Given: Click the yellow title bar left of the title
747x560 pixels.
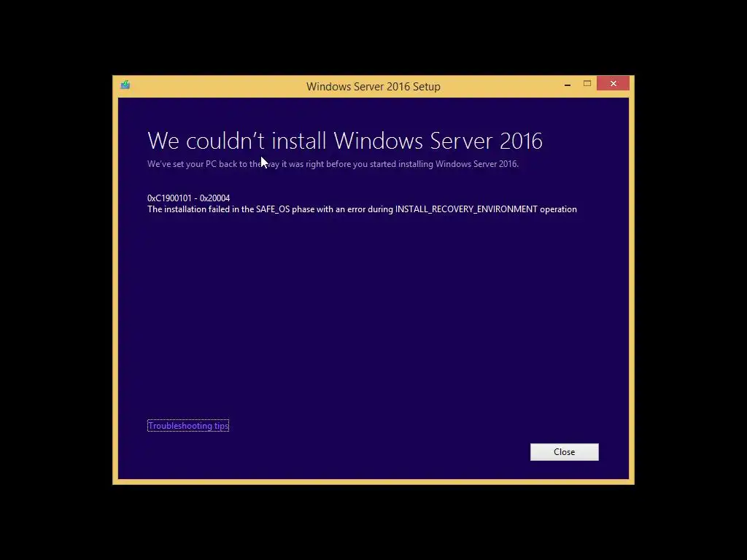Looking at the screenshot, I should (x=214, y=87).
